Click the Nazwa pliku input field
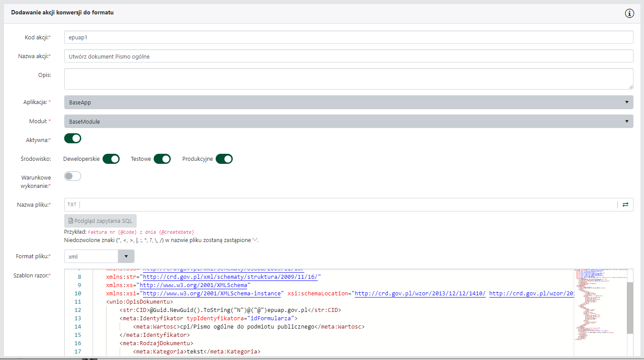This screenshot has height=360, width=644. coord(348,204)
